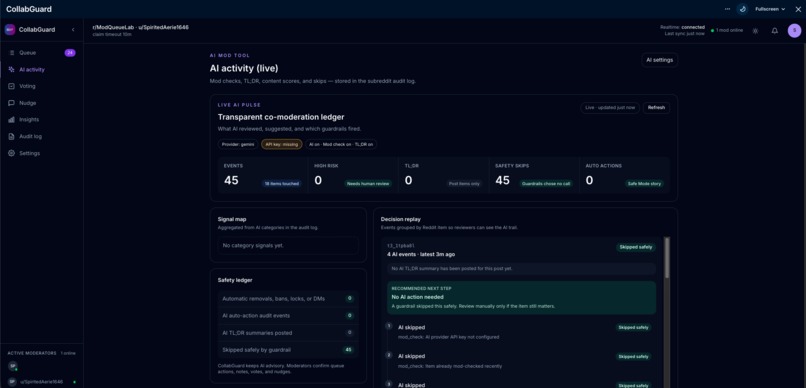The width and height of the screenshot is (806, 388).
Task: Click 'r/ModQueueLab · u/SpiritedAerie1646' header
Action: pos(140,27)
